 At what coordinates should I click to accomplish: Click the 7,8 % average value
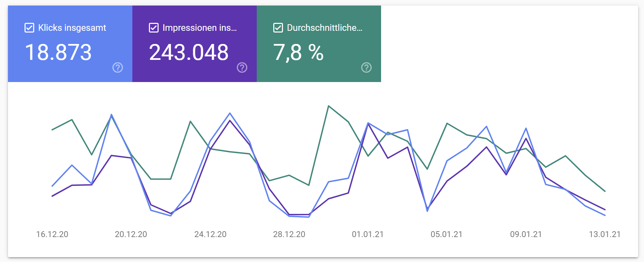(298, 53)
